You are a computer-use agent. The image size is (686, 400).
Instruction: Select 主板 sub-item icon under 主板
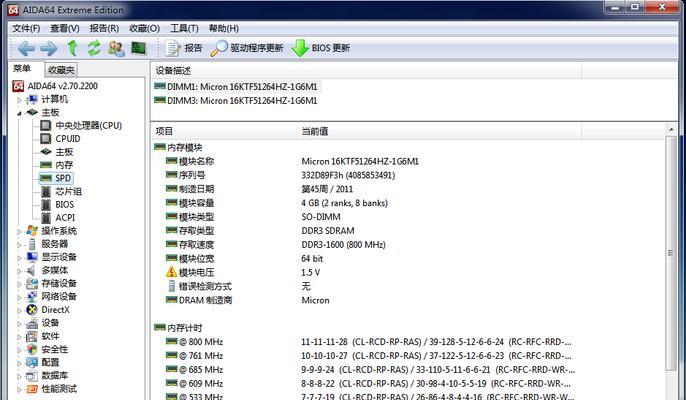click(46, 152)
